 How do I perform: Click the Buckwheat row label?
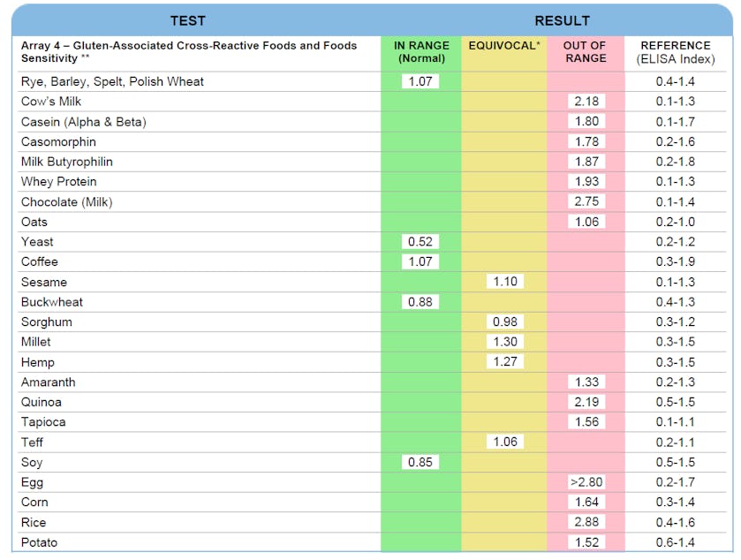tap(52, 302)
